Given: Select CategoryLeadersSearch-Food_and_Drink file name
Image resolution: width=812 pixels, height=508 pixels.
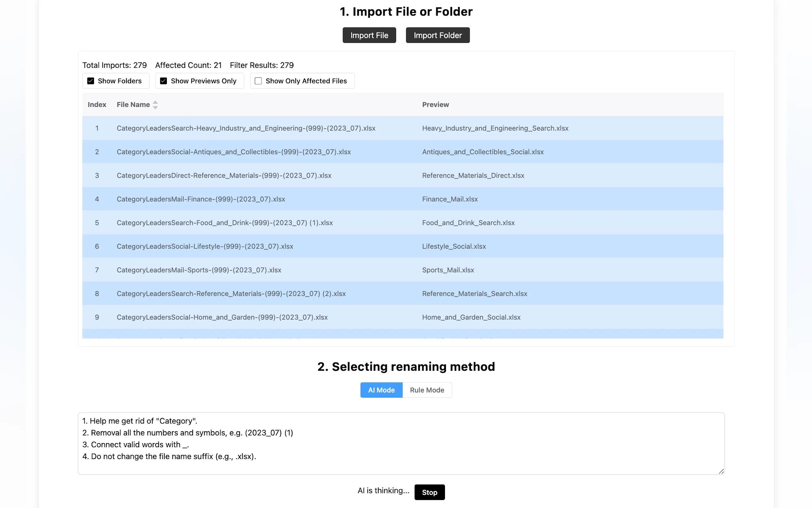Looking at the screenshot, I should pos(224,222).
